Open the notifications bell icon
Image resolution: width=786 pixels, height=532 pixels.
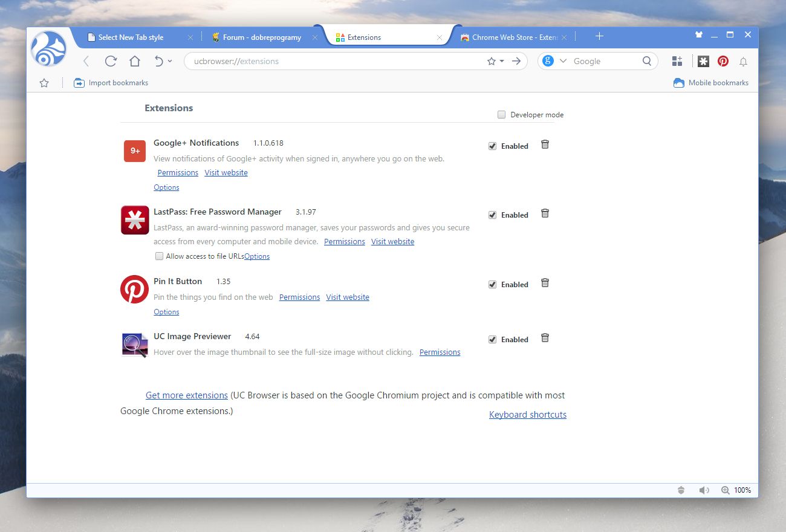744,62
